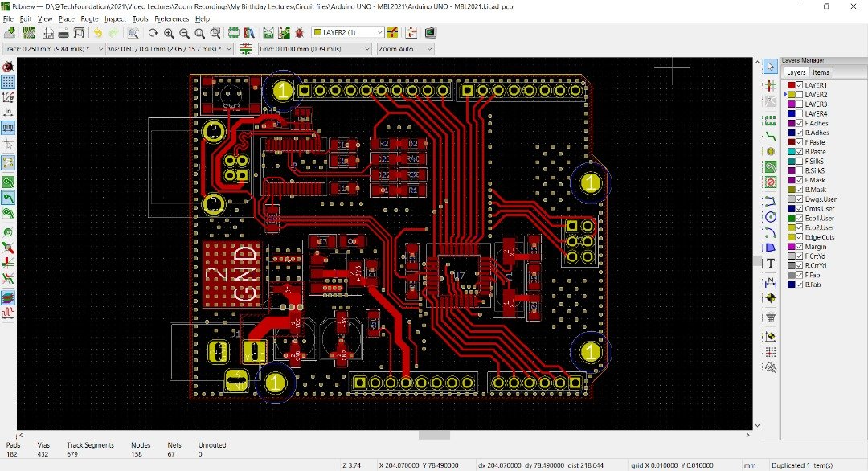The height and width of the screenshot is (471, 868).
Task: Click the B.Paste cyan color swatch
Action: (x=791, y=152)
